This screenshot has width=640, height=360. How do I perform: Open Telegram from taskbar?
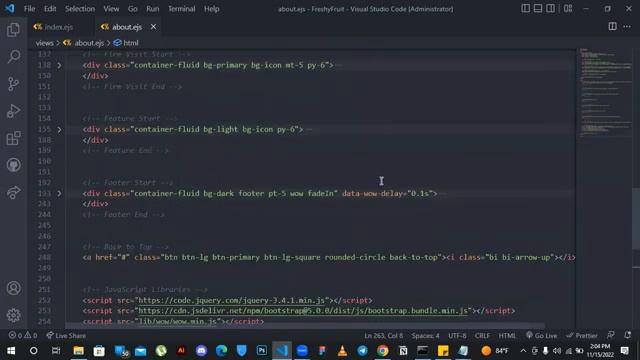click(362, 351)
